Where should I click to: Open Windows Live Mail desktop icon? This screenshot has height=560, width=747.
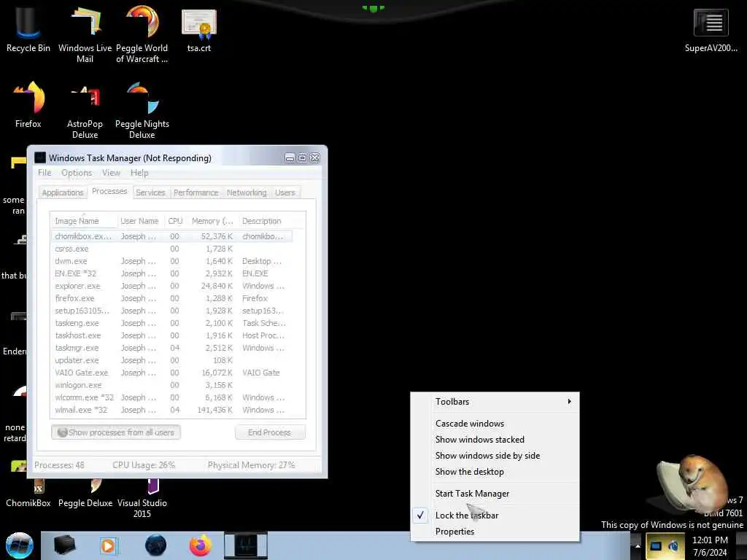point(85,34)
